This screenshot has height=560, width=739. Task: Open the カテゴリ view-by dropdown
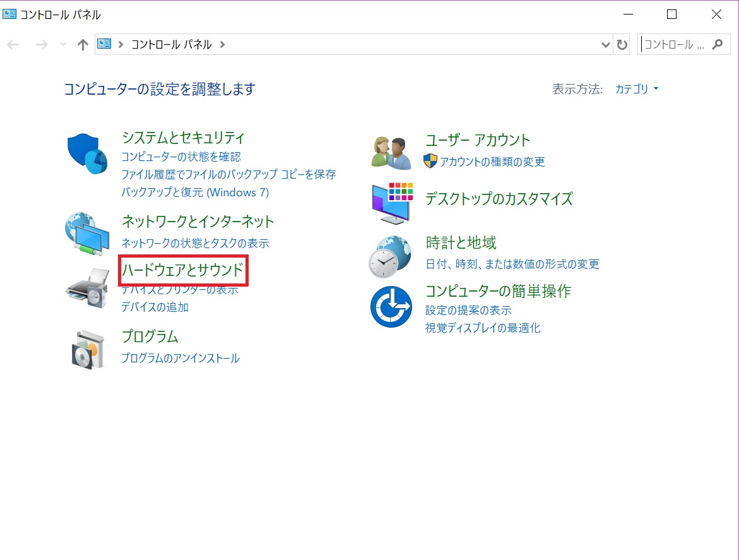pos(636,89)
